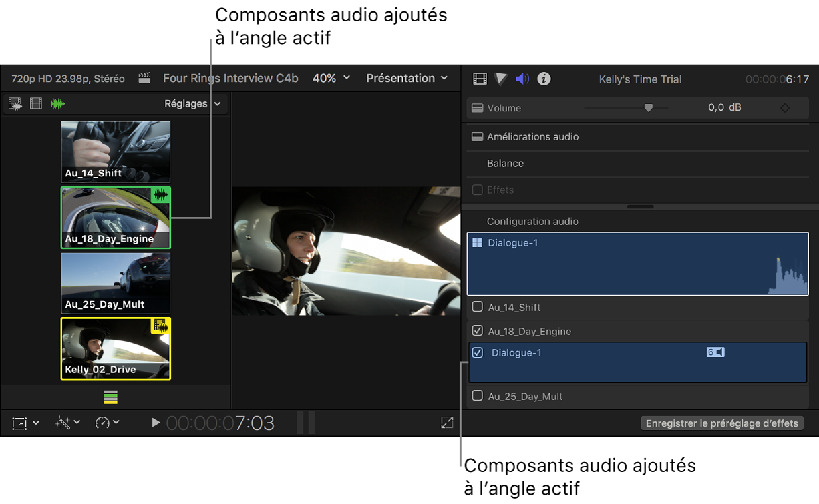Viewport: 819px width, 504px height.
Task: Click the clapperboard icon beside the project name
Action: click(x=144, y=77)
